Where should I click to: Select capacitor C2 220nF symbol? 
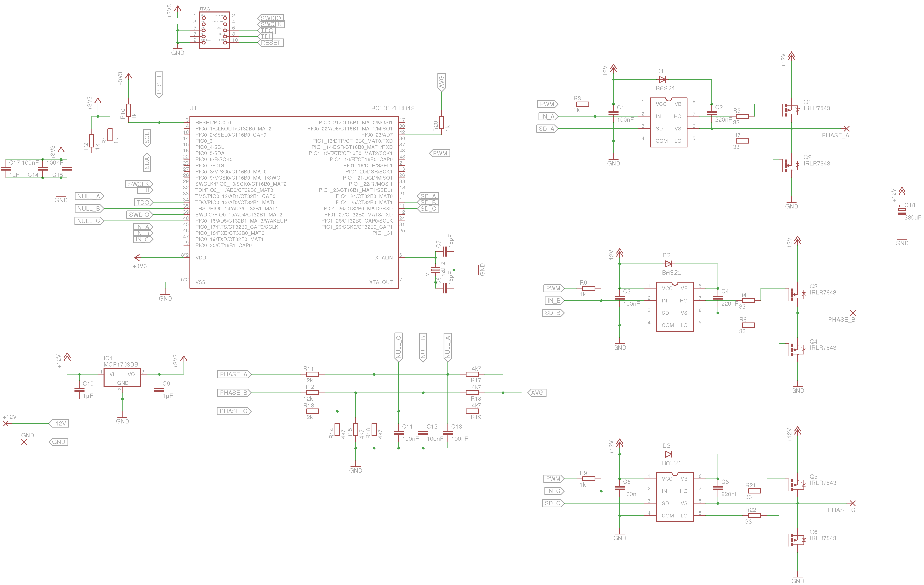pos(711,113)
